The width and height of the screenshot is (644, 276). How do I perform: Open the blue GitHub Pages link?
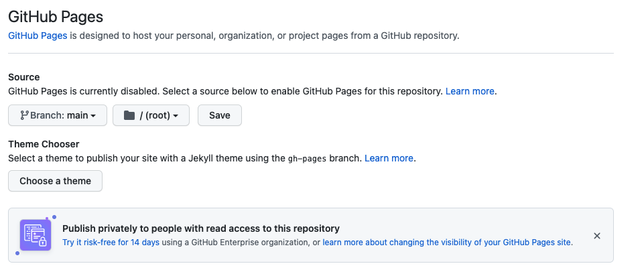[38, 36]
